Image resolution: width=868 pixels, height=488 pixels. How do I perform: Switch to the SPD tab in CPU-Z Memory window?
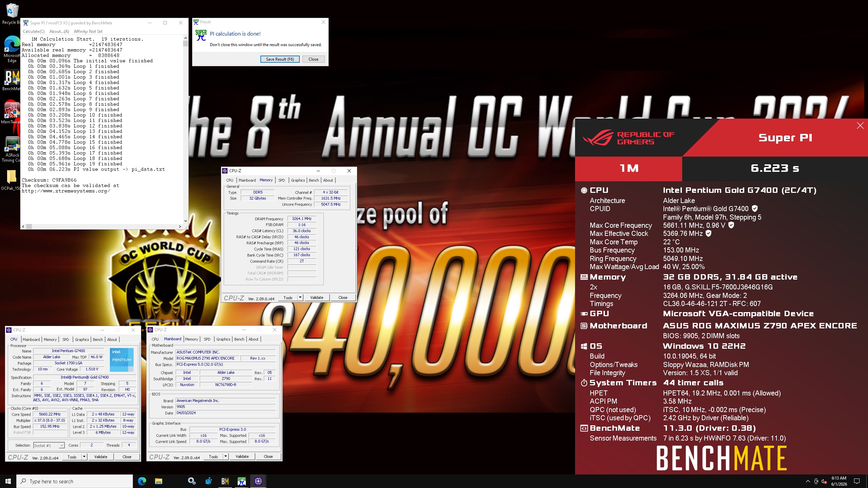[x=281, y=180]
